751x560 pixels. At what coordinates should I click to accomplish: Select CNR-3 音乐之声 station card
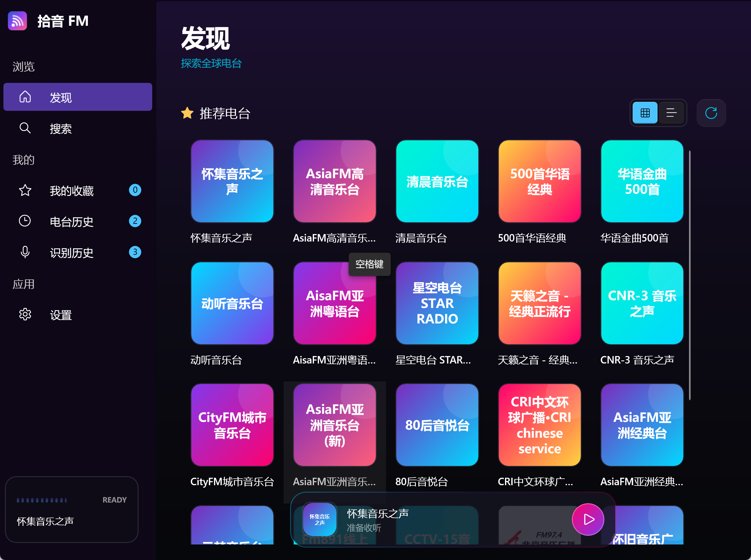point(642,303)
